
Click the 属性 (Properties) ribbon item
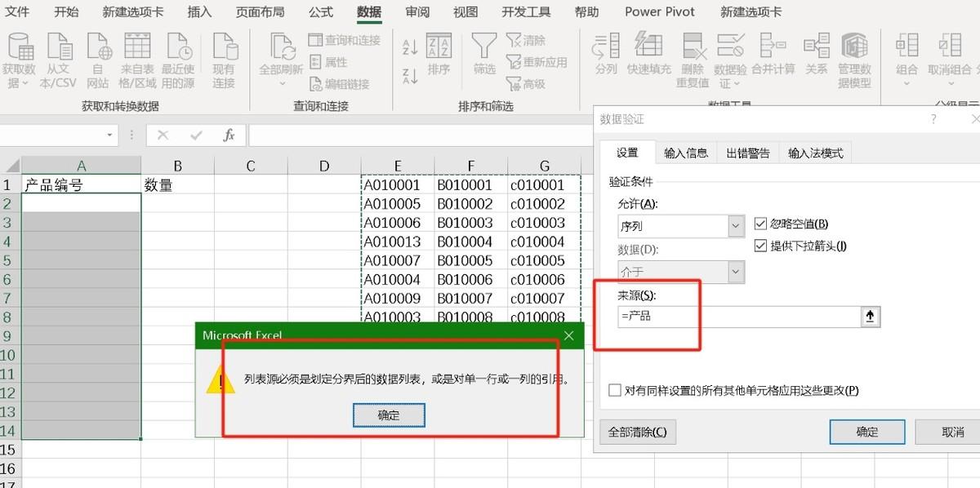pos(328,62)
